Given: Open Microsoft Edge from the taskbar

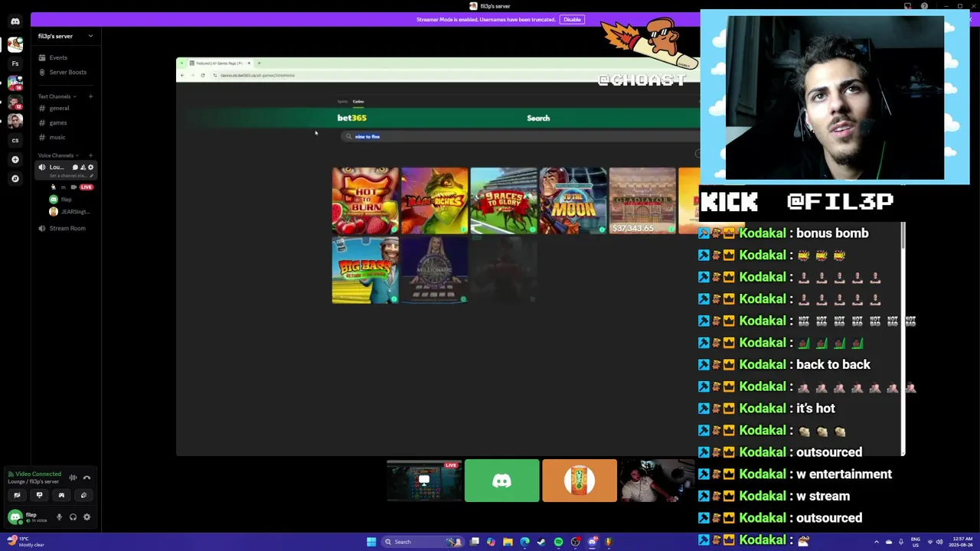Looking at the screenshot, I should pyautogui.click(x=524, y=542).
